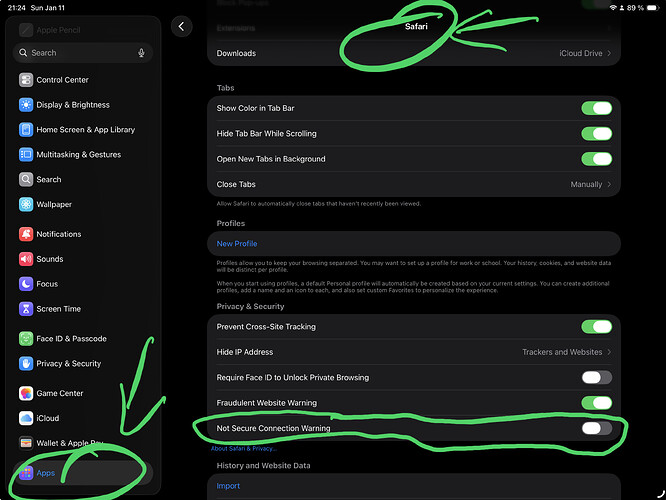This screenshot has width=666, height=500.
Task: Tap the Extensions row chevron
Action: coord(609,28)
